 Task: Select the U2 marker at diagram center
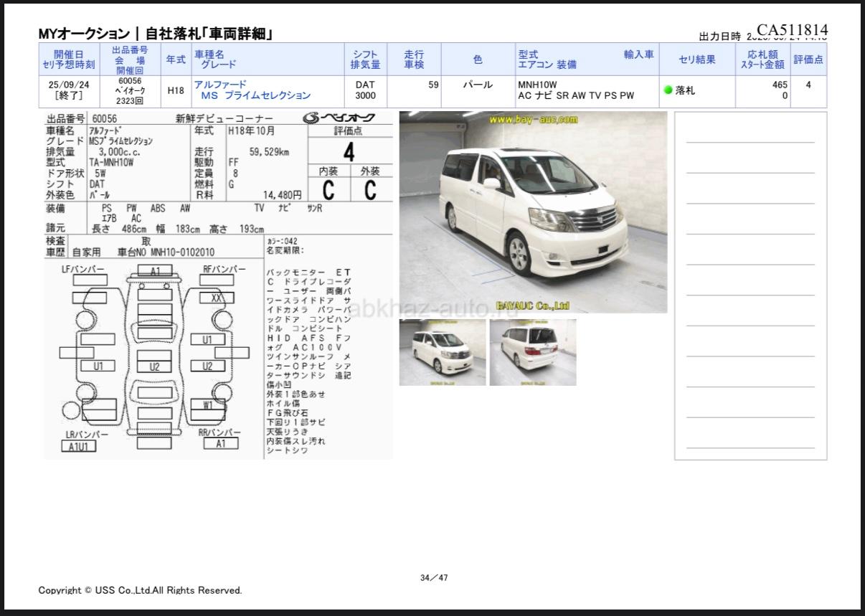154,366
